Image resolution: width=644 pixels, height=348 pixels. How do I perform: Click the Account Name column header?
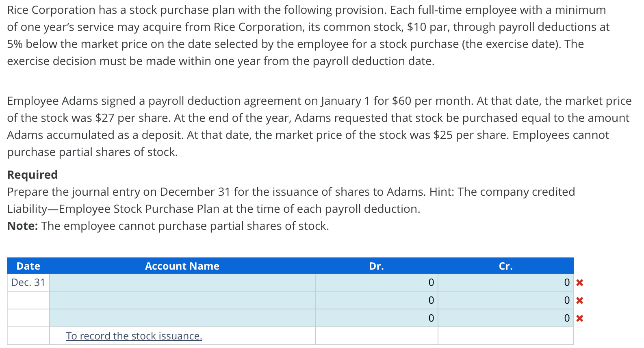[182, 266]
